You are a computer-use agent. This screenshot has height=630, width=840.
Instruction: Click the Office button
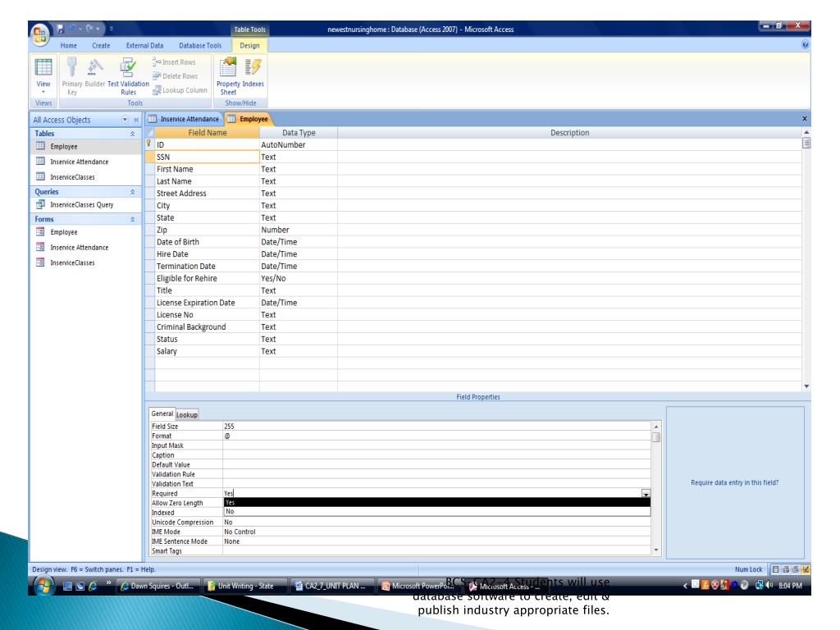(41, 34)
